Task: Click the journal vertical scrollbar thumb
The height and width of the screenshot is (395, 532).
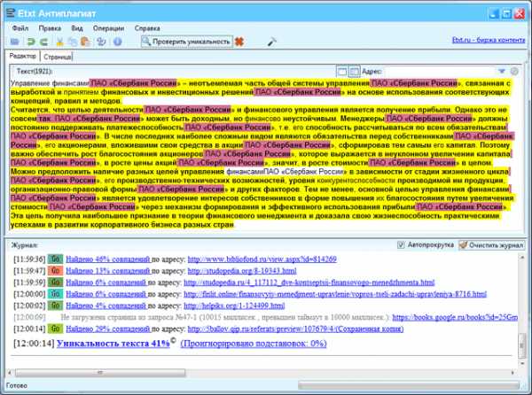Action: point(522,346)
